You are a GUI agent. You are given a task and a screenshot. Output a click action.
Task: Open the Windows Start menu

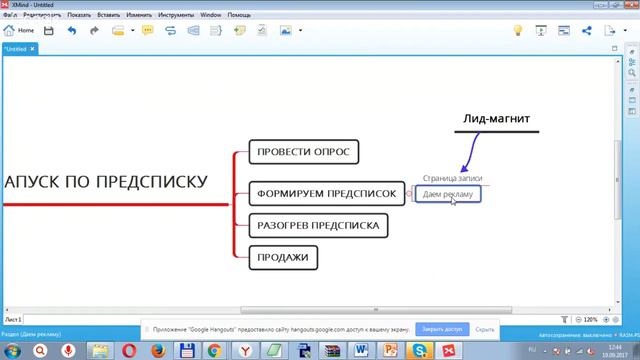(x=12, y=351)
